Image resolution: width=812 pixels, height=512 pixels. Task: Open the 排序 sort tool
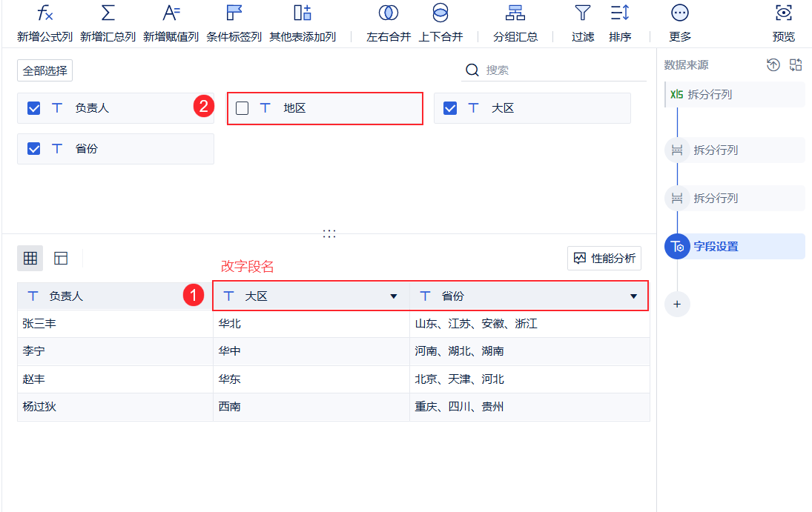point(620,22)
